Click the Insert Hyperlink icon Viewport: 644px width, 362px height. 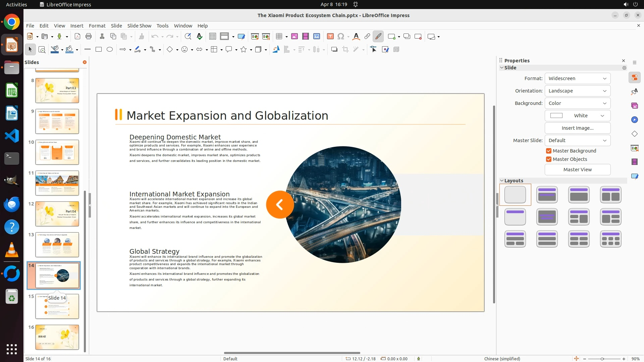click(367, 37)
